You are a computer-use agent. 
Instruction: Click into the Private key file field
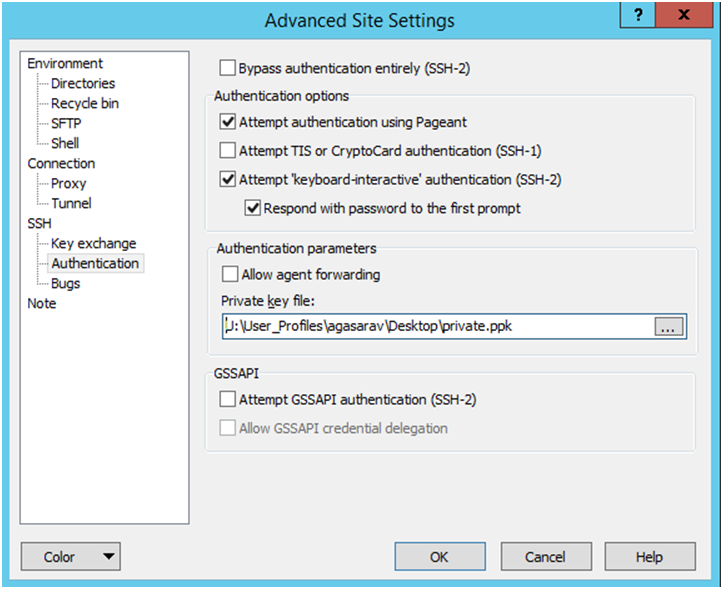tap(438, 327)
